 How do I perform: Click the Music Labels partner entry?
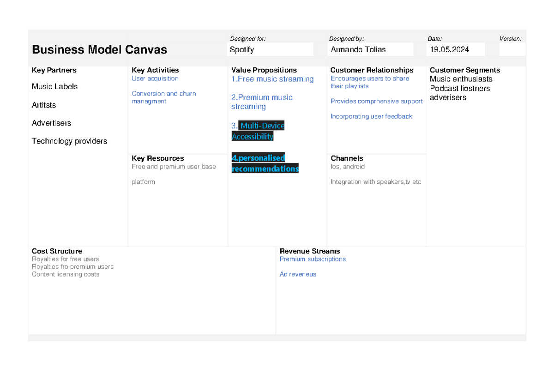click(x=54, y=86)
